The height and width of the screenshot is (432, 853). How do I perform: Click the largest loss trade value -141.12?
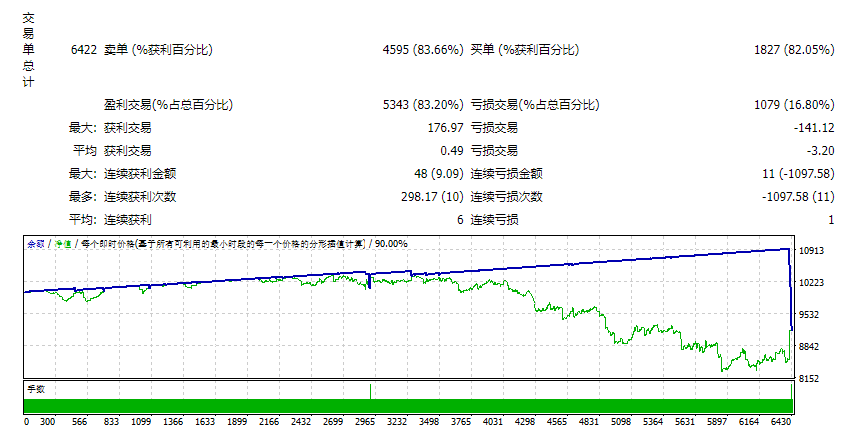814,128
